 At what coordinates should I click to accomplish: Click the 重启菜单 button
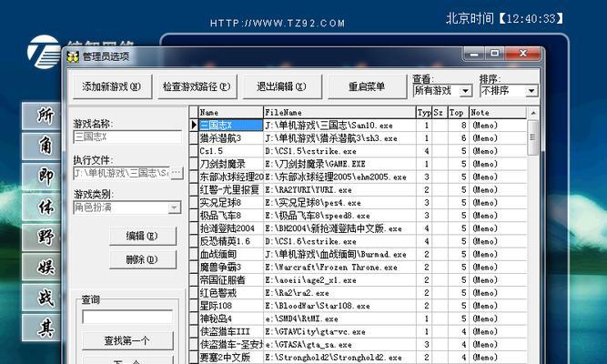click(367, 86)
